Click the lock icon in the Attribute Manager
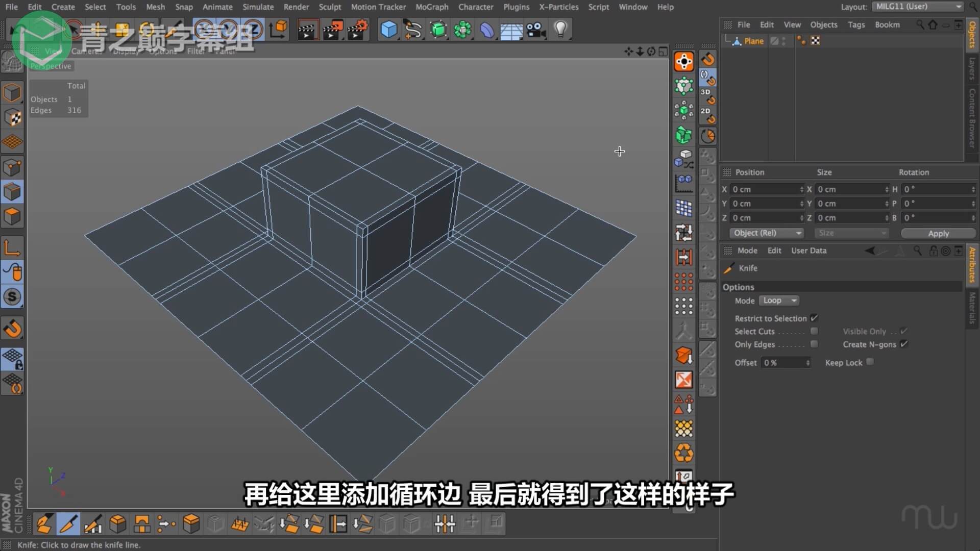 (933, 251)
